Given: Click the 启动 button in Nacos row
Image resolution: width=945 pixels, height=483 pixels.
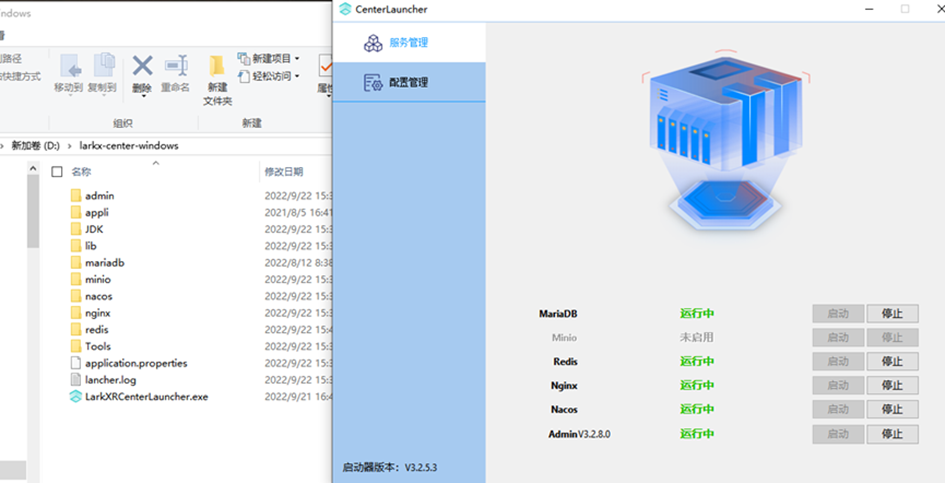Looking at the screenshot, I should pos(838,409).
